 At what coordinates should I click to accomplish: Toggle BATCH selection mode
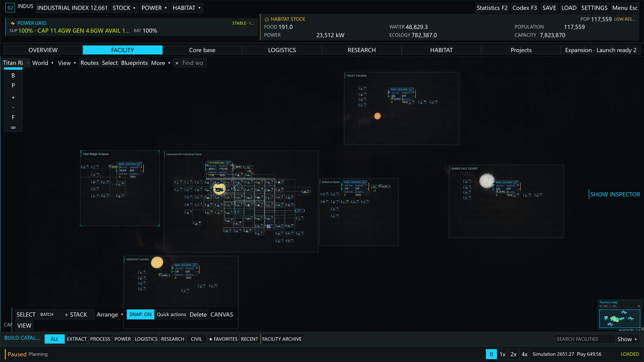47,315
